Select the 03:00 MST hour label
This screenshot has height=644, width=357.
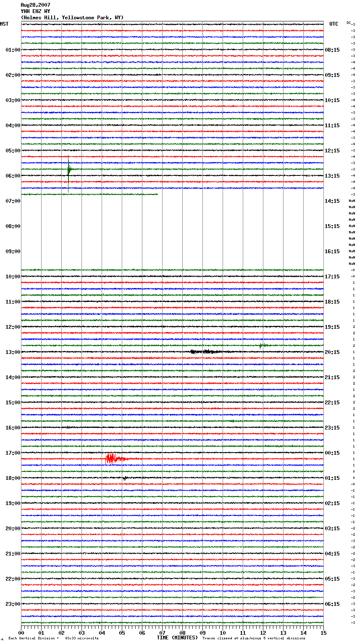(x=13, y=100)
